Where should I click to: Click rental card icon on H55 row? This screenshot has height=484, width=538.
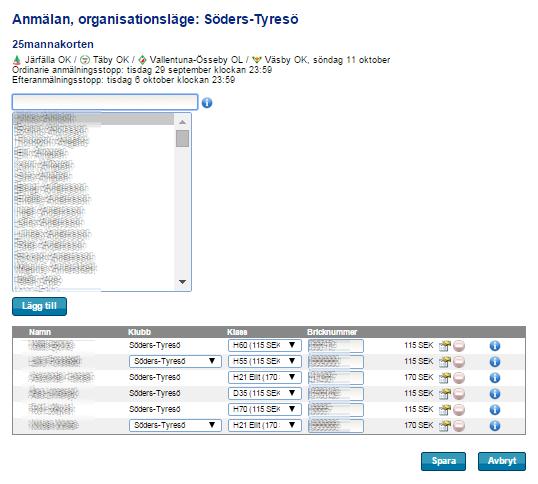pyautogui.click(x=445, y=362)
